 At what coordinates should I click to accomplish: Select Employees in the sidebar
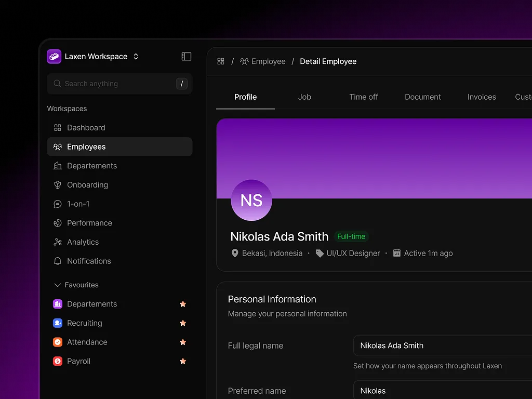[120, 147]
